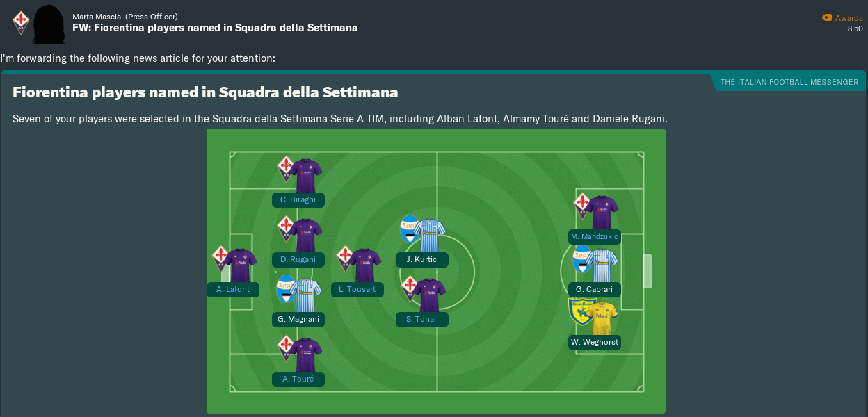
Task: Select the D. Rugani name label
Action: coord(298,259)
